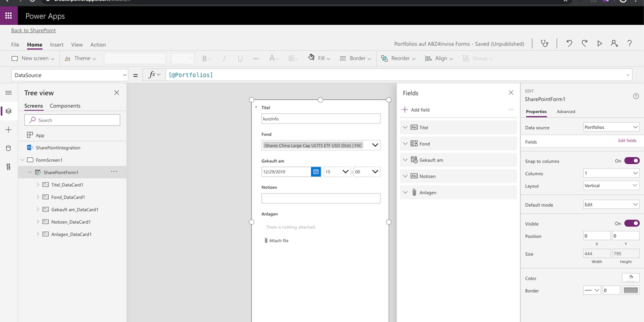Open the Columns dropdown
The width and height of the screenshot is (644, 322).
click(611, 173)
